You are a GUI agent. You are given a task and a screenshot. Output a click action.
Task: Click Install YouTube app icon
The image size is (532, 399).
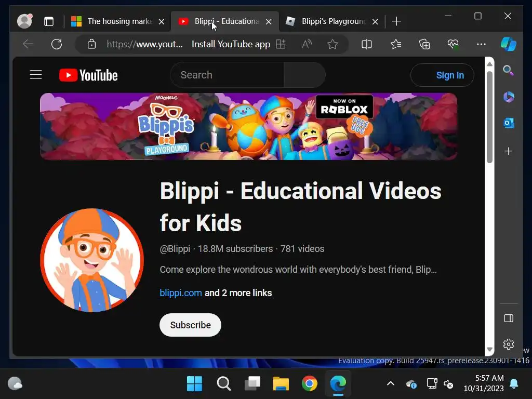[x=281, y=44]
